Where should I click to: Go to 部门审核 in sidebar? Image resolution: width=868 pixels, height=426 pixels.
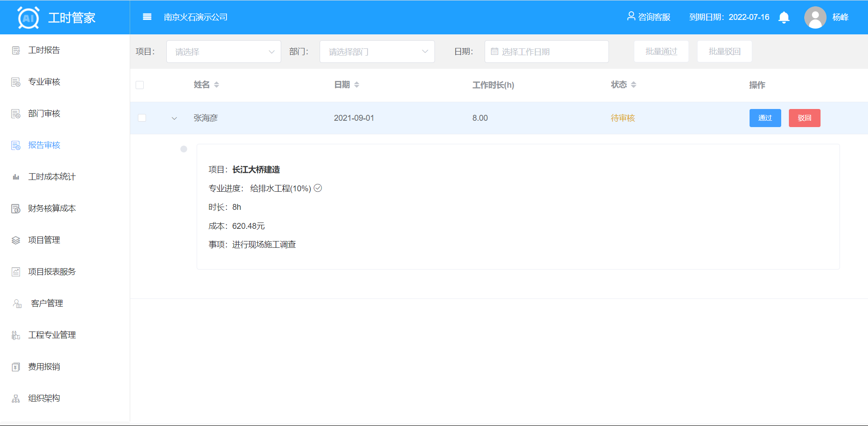tap(44, 114)
